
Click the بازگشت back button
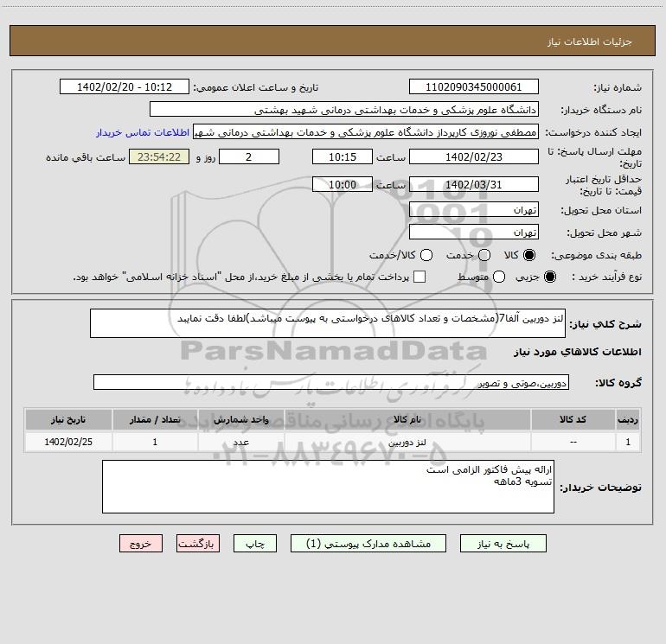198,544
